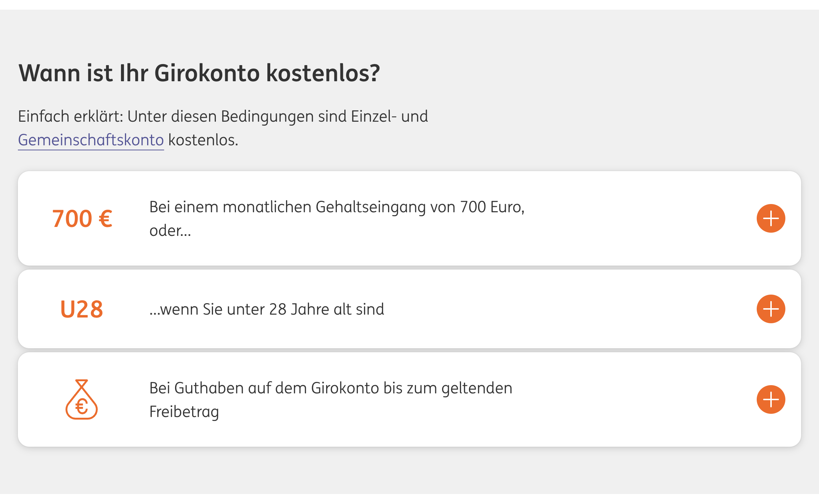The width and height of the screenshot is (819, 504).
Task: Click the word 'Freibetrag' in third card
Action: click(x=184, y=412)
